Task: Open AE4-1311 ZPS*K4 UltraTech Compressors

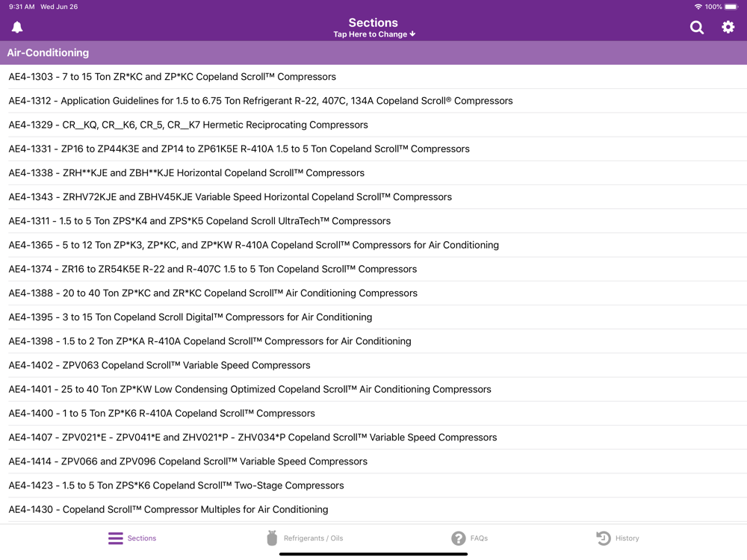Action: click(x=373, y=221)
